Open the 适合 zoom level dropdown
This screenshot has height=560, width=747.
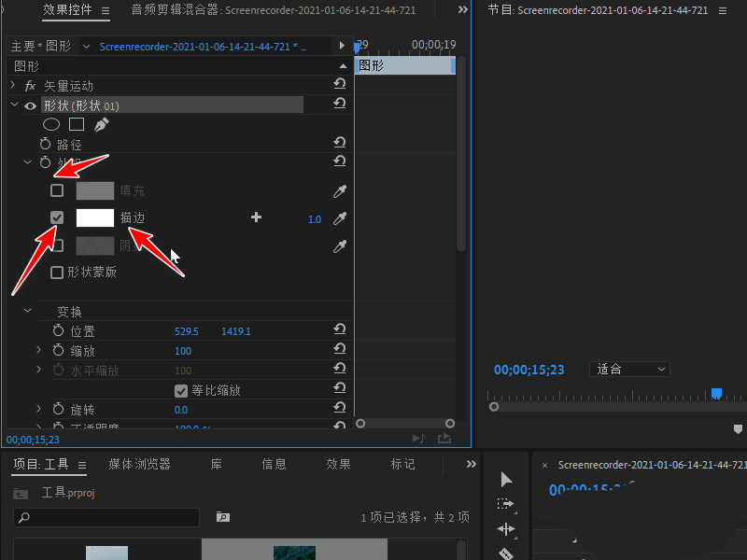point(629,369)
